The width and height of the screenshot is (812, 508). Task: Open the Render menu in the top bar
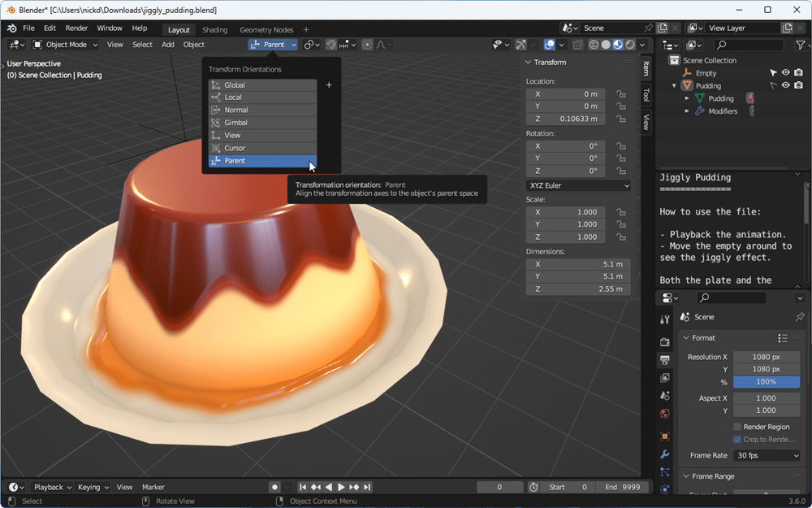click(x=76, y=28)
